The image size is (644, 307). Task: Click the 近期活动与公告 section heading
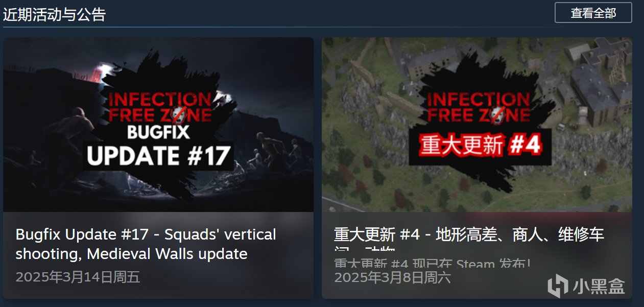click(x=54, y=14)
